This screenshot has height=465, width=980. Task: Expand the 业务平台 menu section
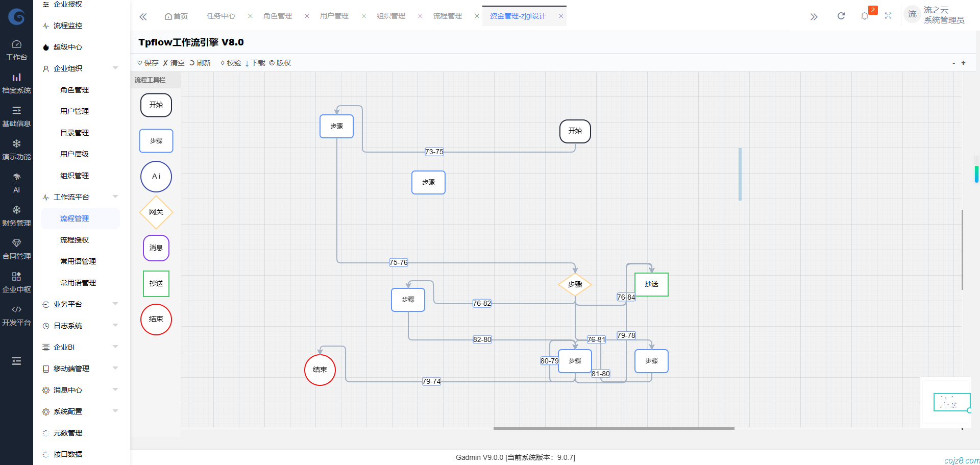[x=115, y=304]
